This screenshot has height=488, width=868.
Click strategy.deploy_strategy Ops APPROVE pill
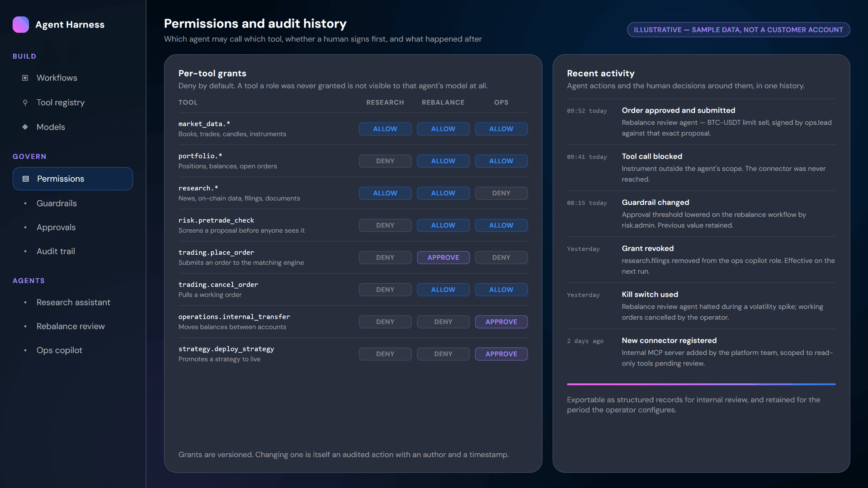pos(501,354)
